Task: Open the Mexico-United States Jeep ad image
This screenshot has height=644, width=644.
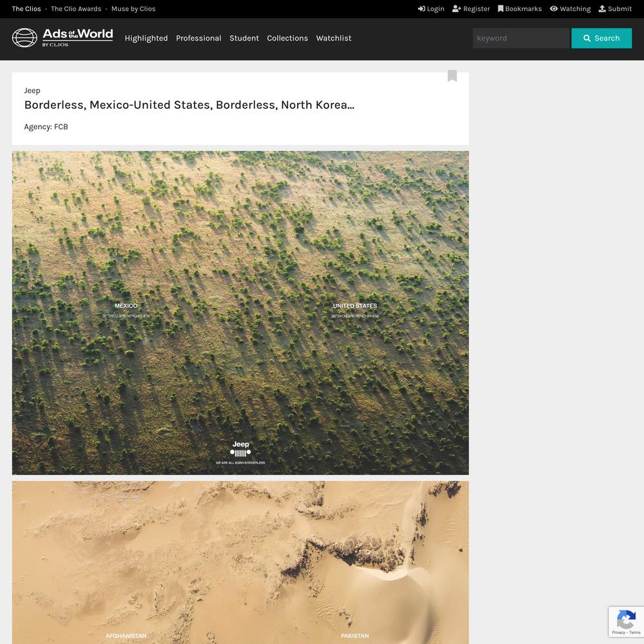Action: click(240, 312)
